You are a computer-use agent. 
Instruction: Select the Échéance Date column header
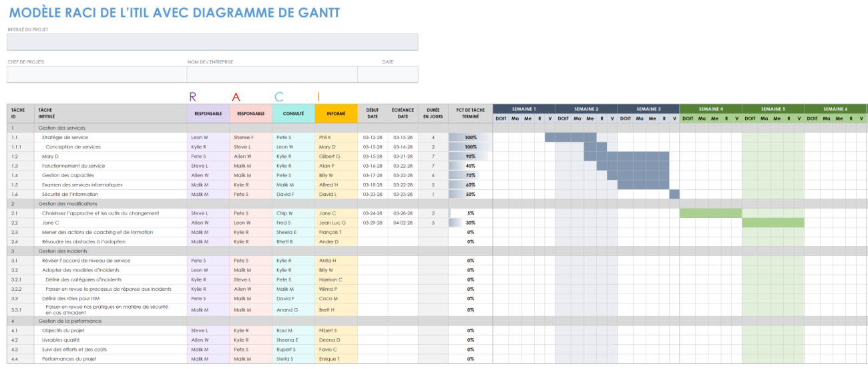tap(403, 114)
